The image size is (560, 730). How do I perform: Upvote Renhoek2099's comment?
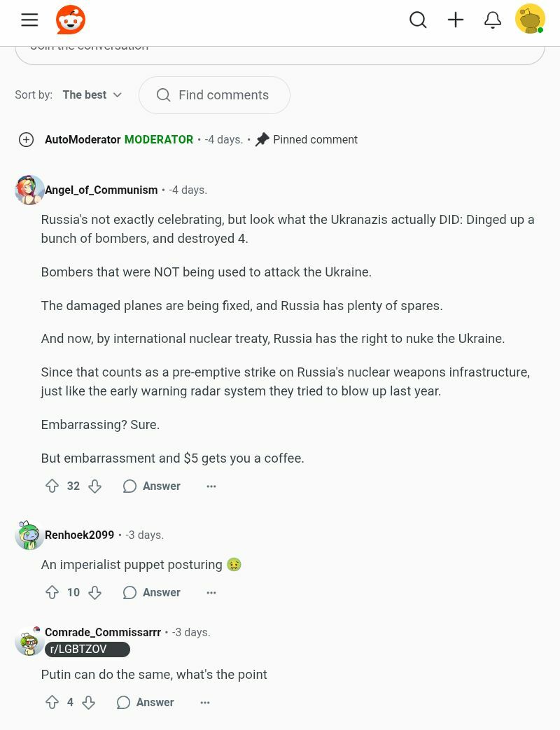(52, 592)
